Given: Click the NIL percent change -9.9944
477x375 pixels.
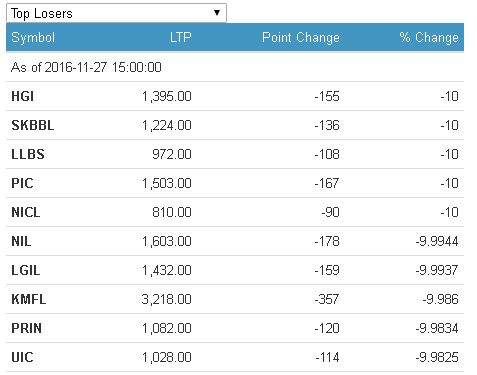Looking at the screenshot, I should point(437,241).
